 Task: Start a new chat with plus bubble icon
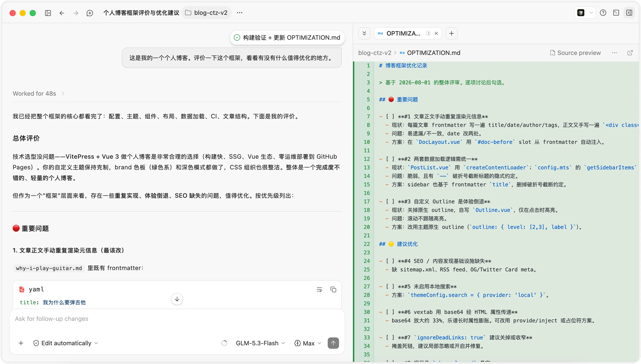pyautogui.click(x=90, y=13)
